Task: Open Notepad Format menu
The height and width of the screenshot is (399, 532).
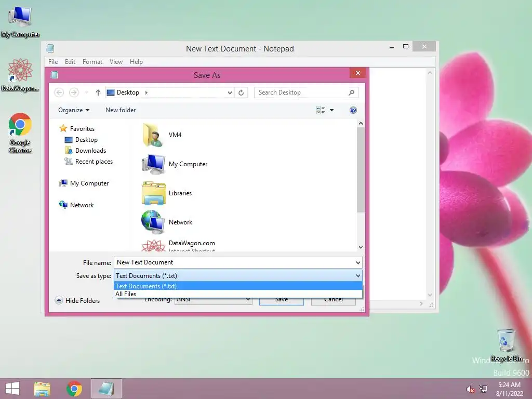Action: (92, 62)
